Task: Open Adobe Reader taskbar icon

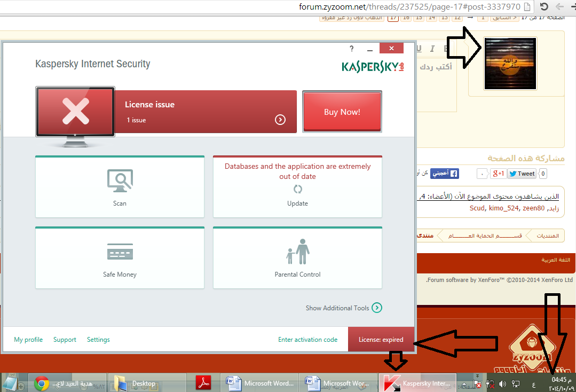Action: point(204,383)
